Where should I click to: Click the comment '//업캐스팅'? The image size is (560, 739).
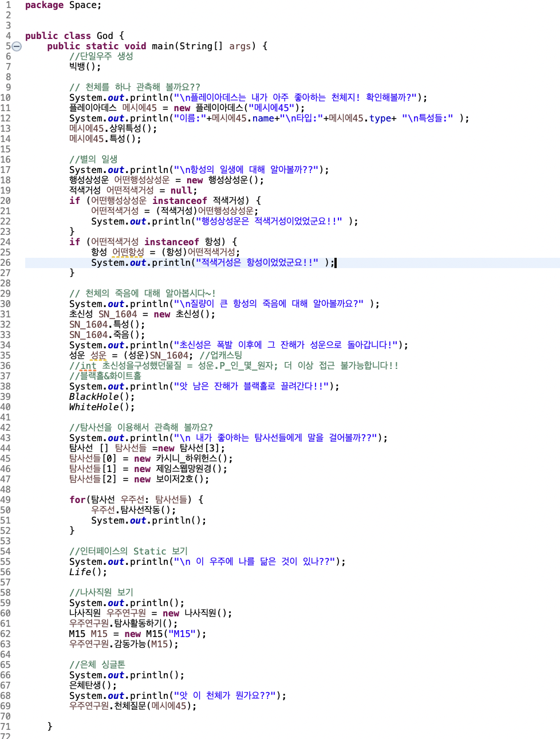(x=221, y=356)
